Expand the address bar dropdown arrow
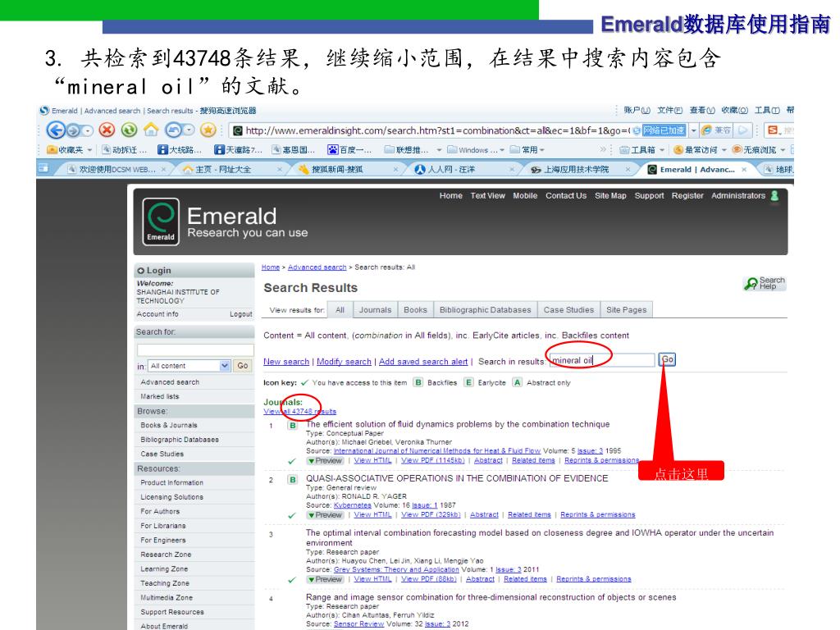Image resolution: width=840 pixels, height=630 pixels. click(694, 130)
